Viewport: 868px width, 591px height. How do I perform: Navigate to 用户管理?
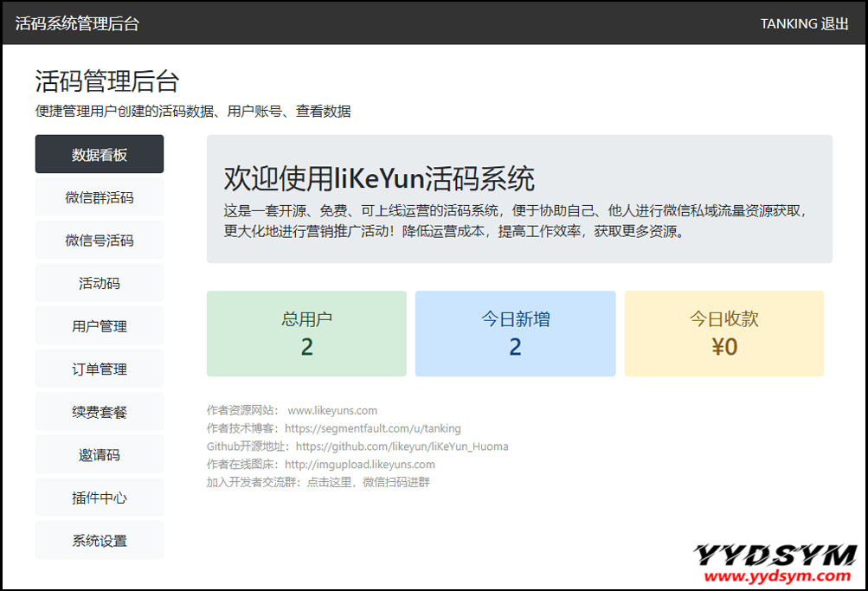100,326
